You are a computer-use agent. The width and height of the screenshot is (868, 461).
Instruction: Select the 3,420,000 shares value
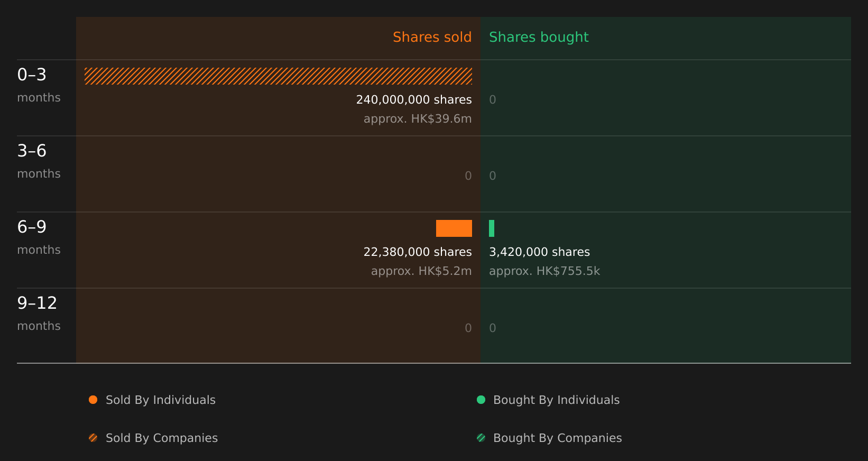pos(540,252)
